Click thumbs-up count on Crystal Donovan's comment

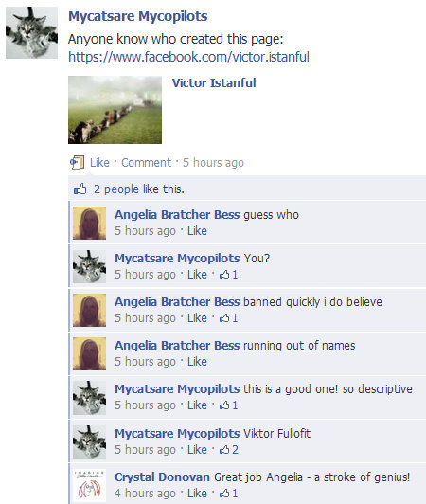pyautogui.click(x=228, y=493)
